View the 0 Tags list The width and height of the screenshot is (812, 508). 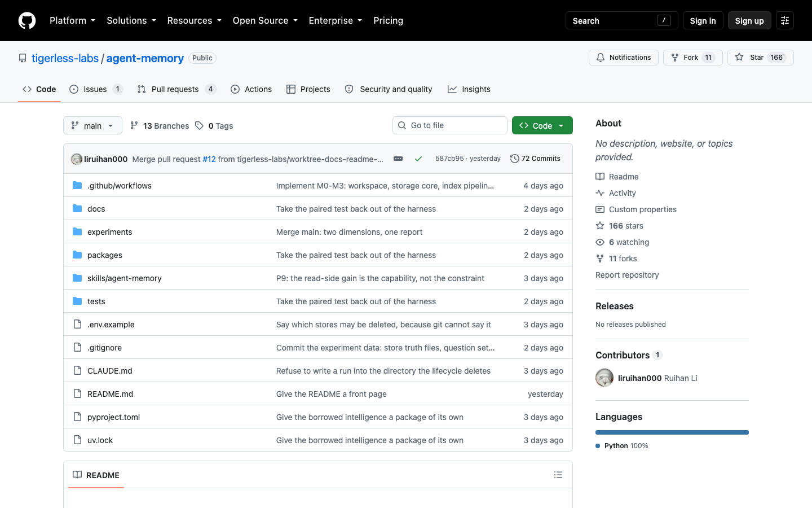pyautogui.click(x=214, y=126)
